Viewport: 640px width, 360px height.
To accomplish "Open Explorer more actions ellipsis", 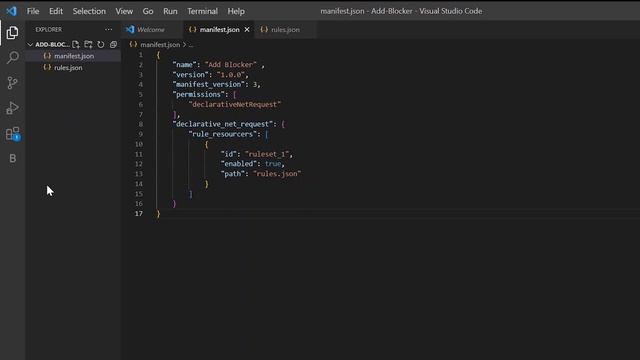I will pyautogui.click(x=108, y=29).
